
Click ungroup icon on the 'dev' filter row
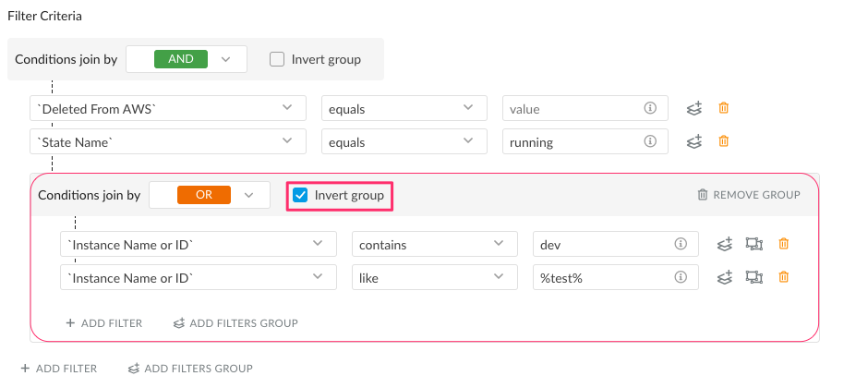(x=754, y=244)
